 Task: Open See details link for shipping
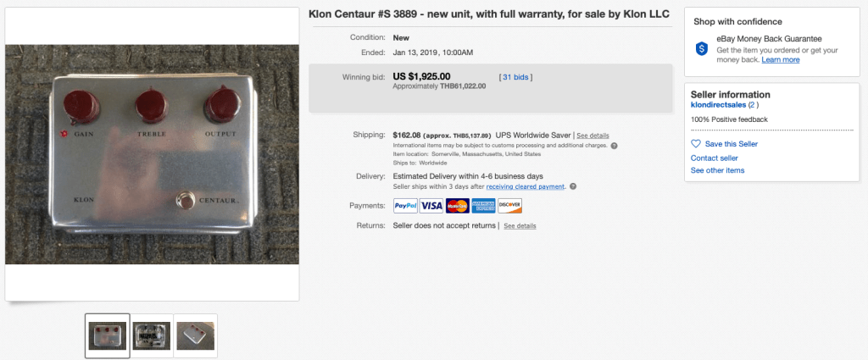tap(593, 136)
